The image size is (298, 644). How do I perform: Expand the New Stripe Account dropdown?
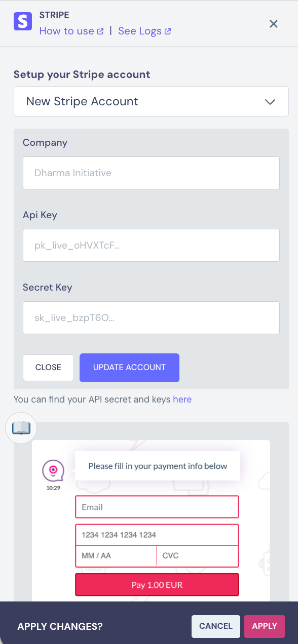(x=151, y=101)
